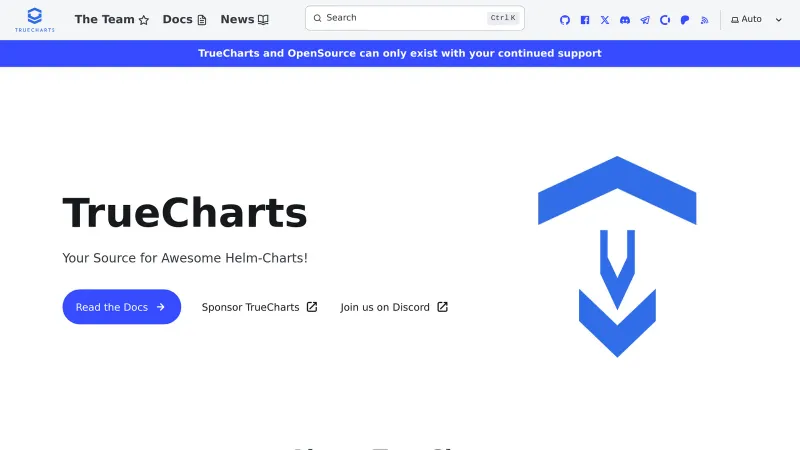Click the continued support banner
The width and height of the screenshot is (800, 450).
pos(400,53)
